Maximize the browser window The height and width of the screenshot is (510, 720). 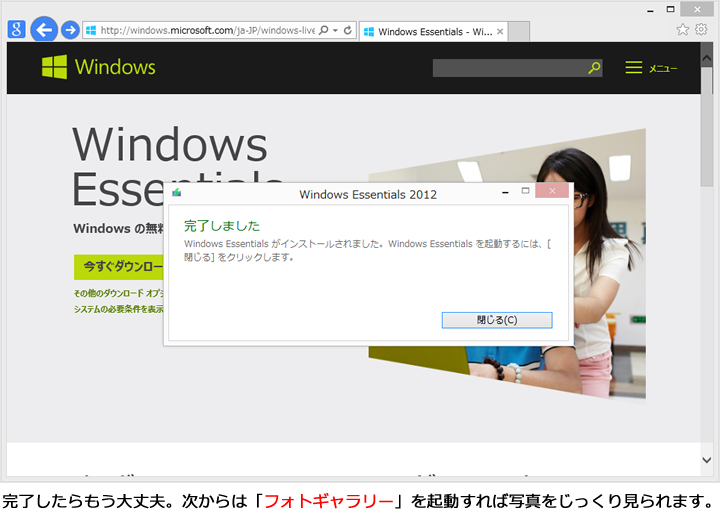pyautogui.click(x=670, y=9)
